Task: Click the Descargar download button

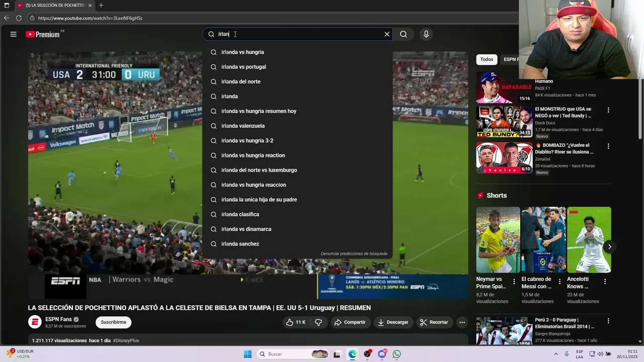Action: click(393, 322)
